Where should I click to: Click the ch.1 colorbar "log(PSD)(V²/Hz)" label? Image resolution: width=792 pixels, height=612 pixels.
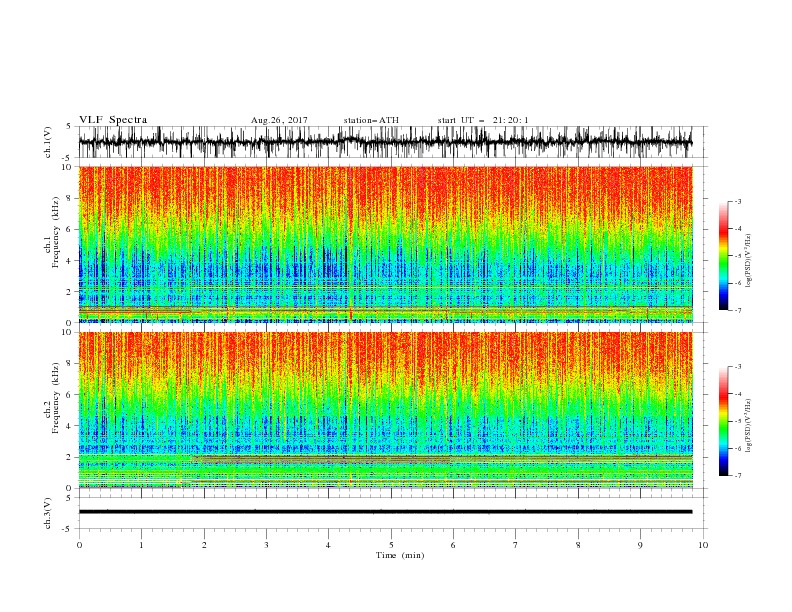pos(748,261)
